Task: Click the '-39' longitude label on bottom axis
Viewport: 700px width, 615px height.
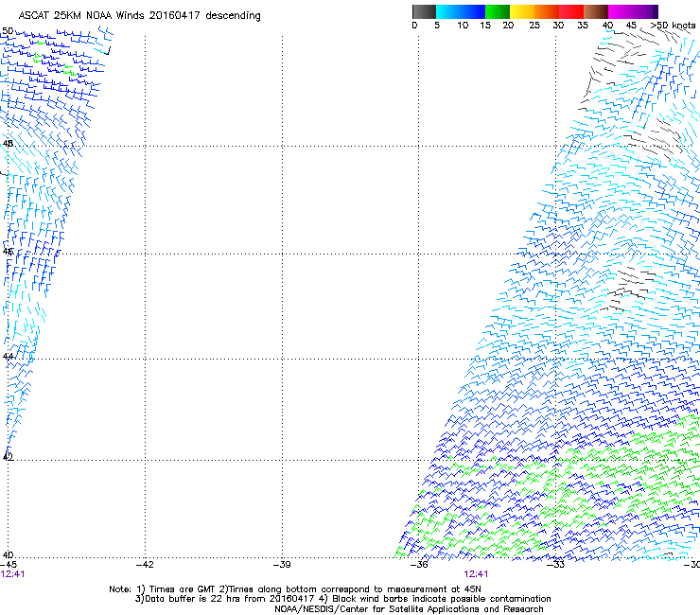Action: [x=282, y=565]
